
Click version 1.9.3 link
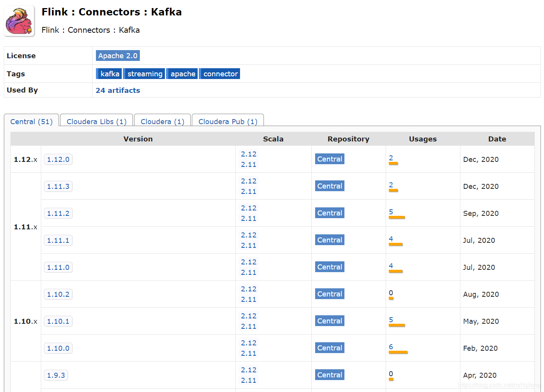coord(56,375)
